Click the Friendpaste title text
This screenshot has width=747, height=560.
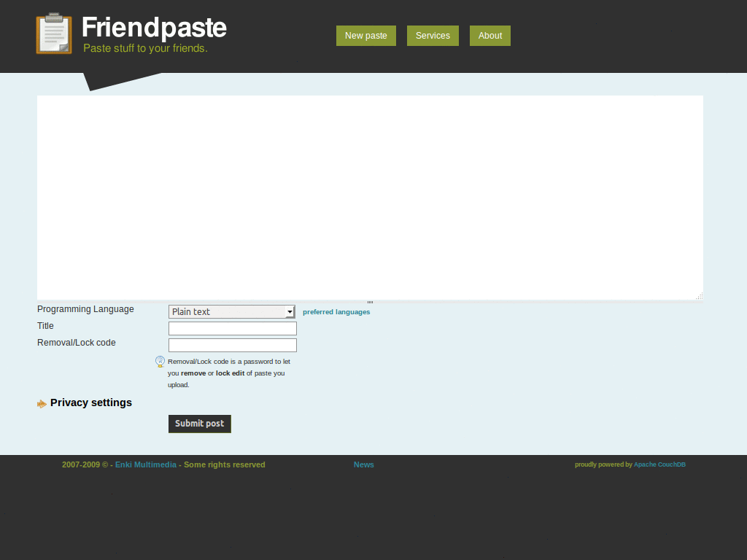click(x=154, y=28)
